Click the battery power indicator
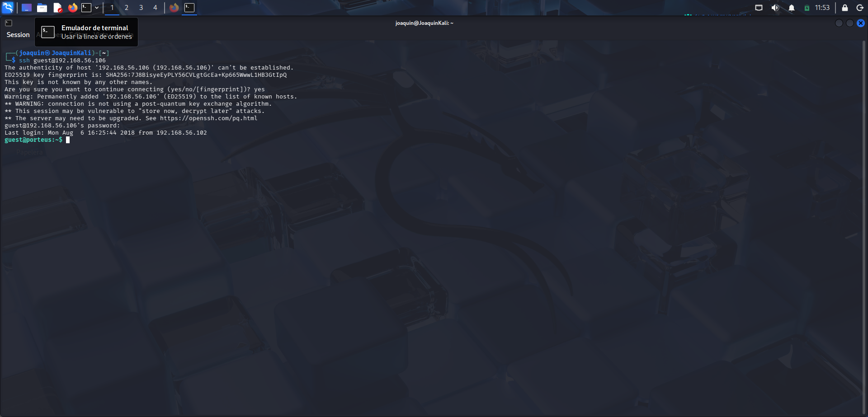 (x=807, y=8)
